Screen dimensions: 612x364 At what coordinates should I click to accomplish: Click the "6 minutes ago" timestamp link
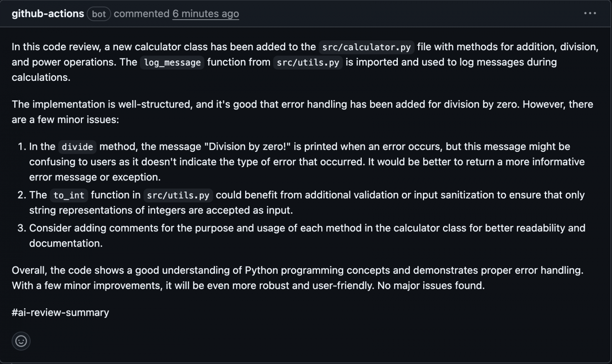point(206,14)
